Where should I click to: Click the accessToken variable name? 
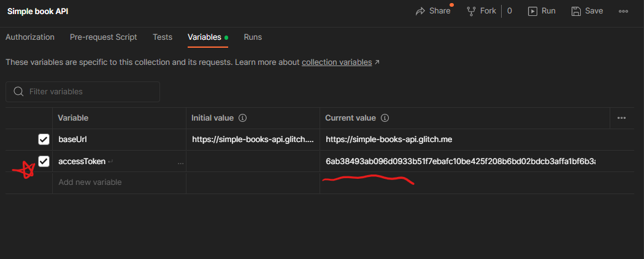(x=82, y=162)
